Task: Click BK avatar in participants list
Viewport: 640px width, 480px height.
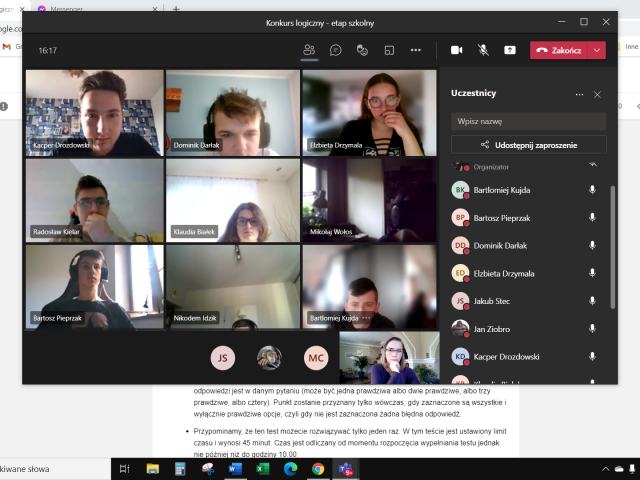Action: 460,190
